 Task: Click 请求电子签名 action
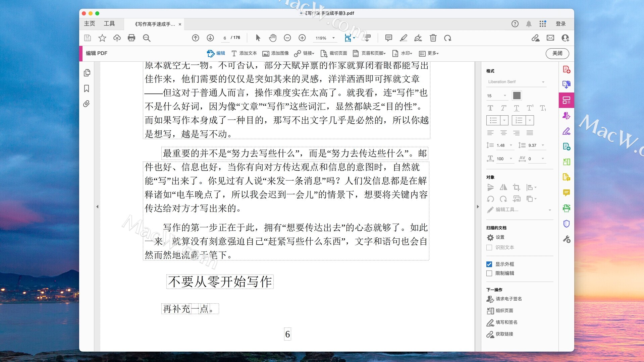coord(504,299)
